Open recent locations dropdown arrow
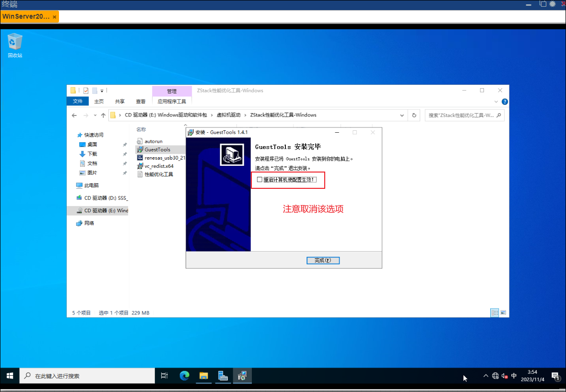Image resolution: width=566 pixels, height=392 pixels. click(x=95, y=115)
